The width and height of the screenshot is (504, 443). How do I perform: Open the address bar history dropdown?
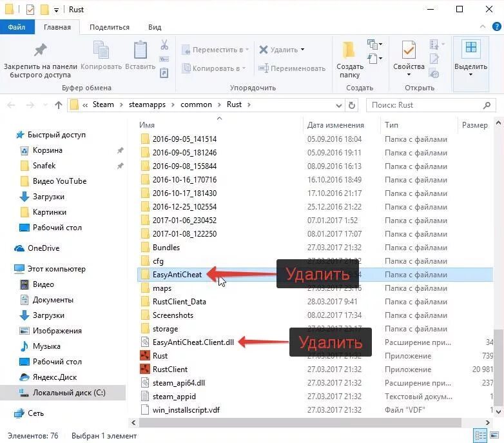click(x=338, y=106)
